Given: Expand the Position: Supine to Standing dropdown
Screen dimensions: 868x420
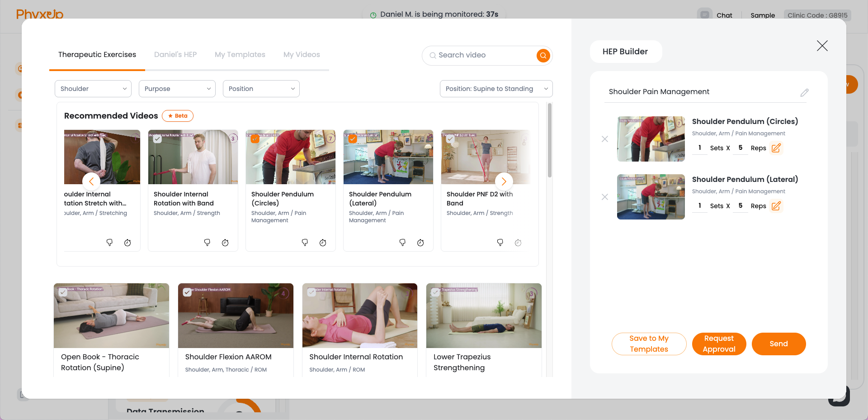Looking at the screenshot, I should (x=495, y=89).
